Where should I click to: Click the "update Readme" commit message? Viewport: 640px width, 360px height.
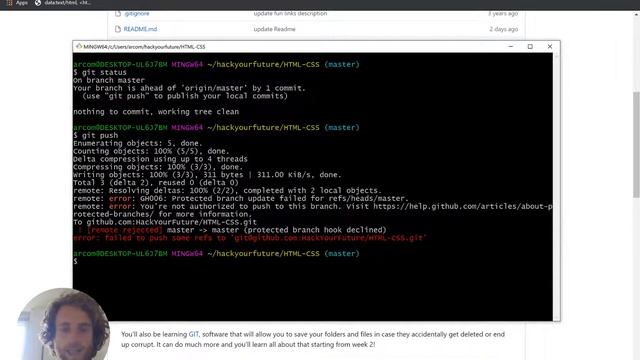tap(274, 29)
